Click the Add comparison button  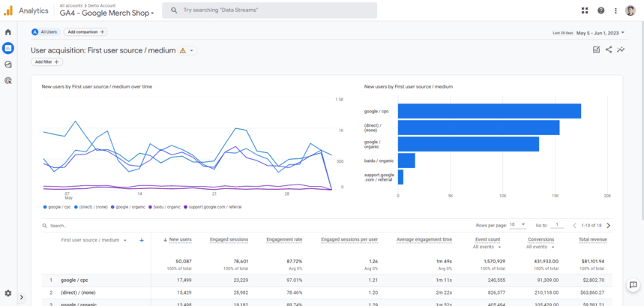tap(85, 32)
